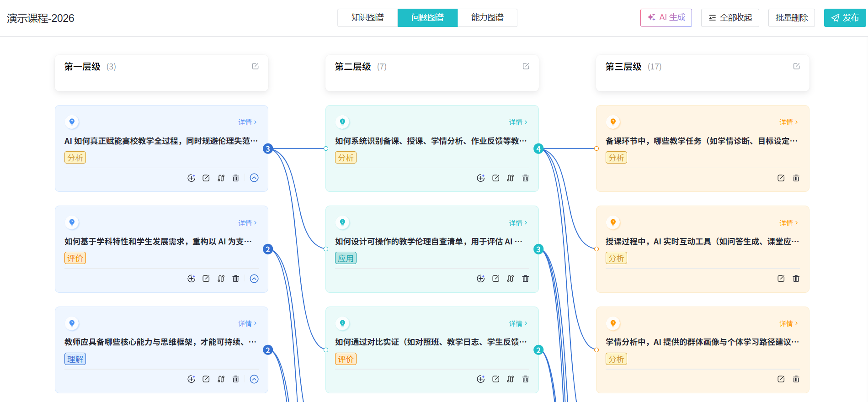Delete the third third-level orange card
The height and width of the screenshot is (402, 868).
[796, 379]
